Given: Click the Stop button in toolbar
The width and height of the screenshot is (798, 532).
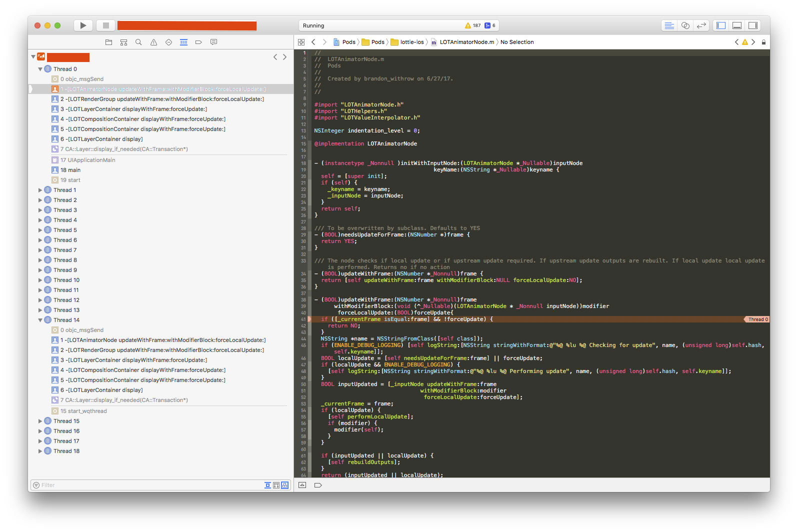Looking at the screenshot, I should 105,25.
